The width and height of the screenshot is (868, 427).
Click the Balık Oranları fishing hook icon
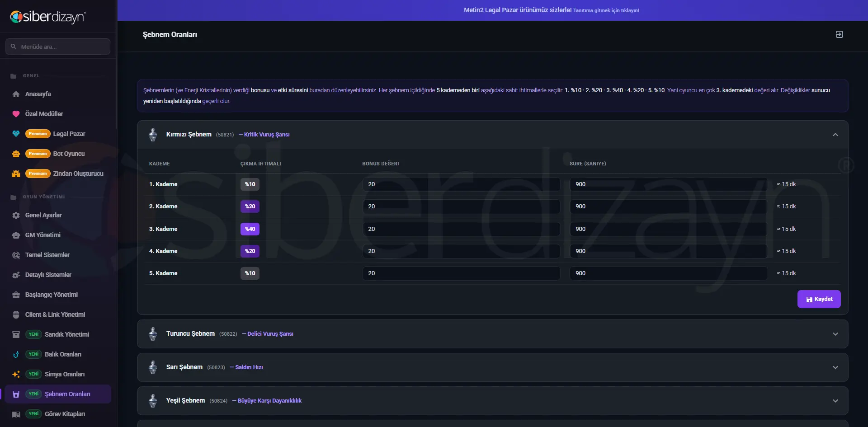[16, 354]
